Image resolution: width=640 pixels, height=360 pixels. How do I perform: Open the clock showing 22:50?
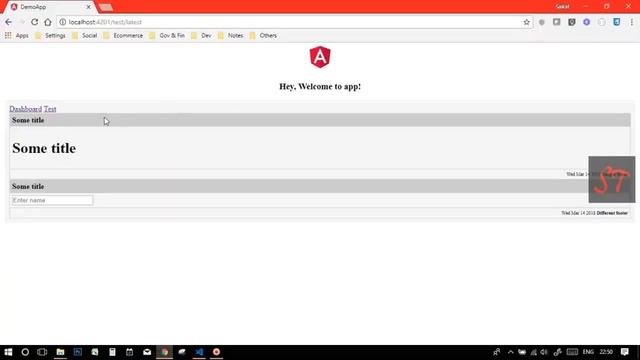point(606,352)
